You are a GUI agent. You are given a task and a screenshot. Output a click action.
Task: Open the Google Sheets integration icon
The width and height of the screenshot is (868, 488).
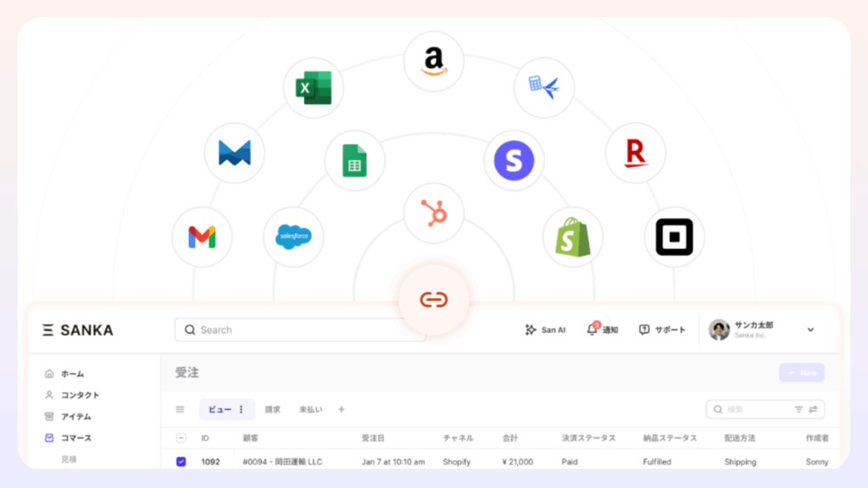(x=354, y=160)
